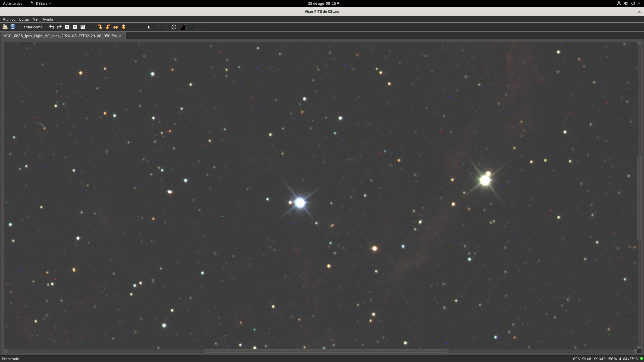Viewport: 644px width, 362px height.
Task: Open the Editar menu
Action: pyautogui.click(x=24, y=19)
